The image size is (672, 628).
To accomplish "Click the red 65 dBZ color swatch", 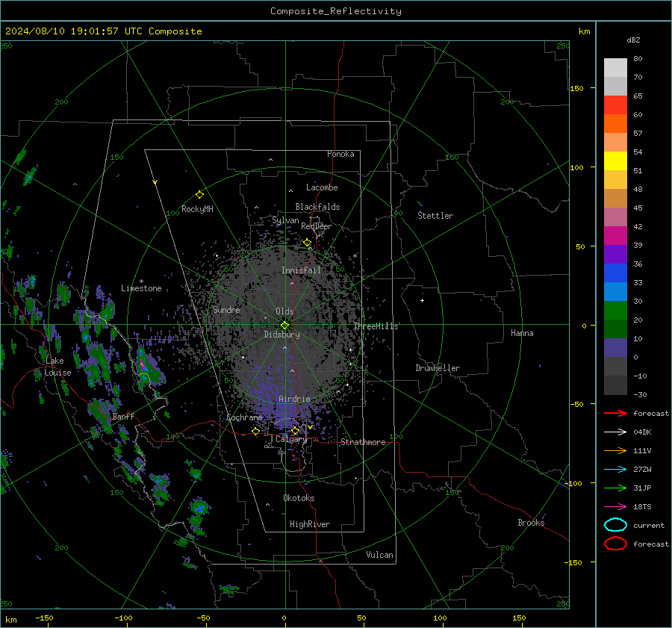I will click(x=615, y=105).
